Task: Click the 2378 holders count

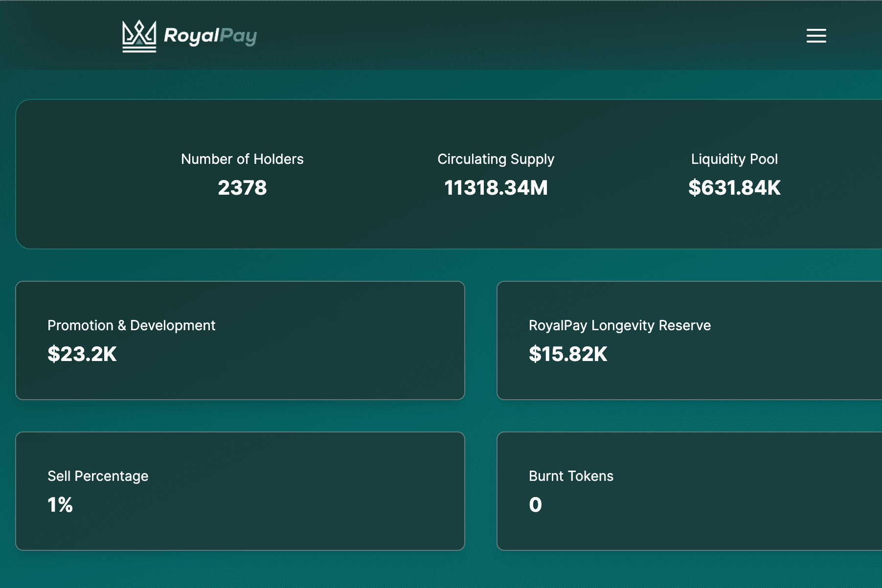Action: tap(242, 188)
